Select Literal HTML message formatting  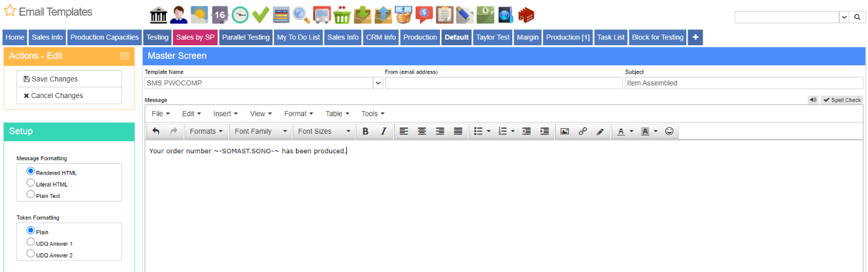[x=30, y=183]
